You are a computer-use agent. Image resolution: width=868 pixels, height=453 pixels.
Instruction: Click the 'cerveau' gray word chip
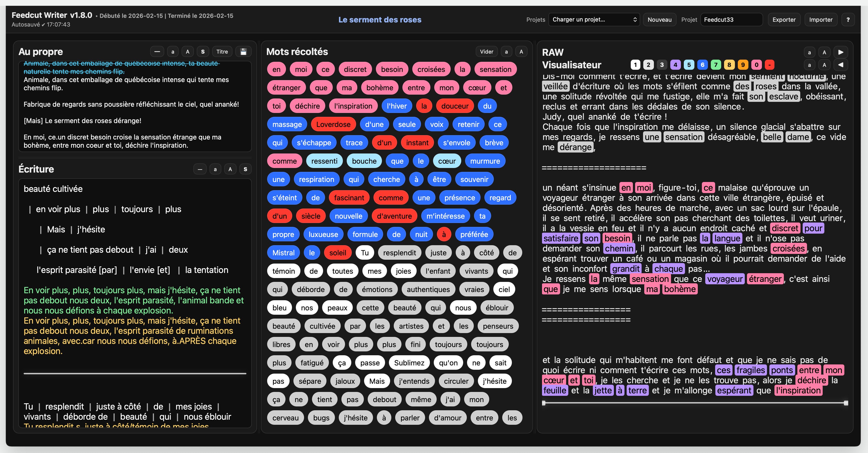coord(285,418)
